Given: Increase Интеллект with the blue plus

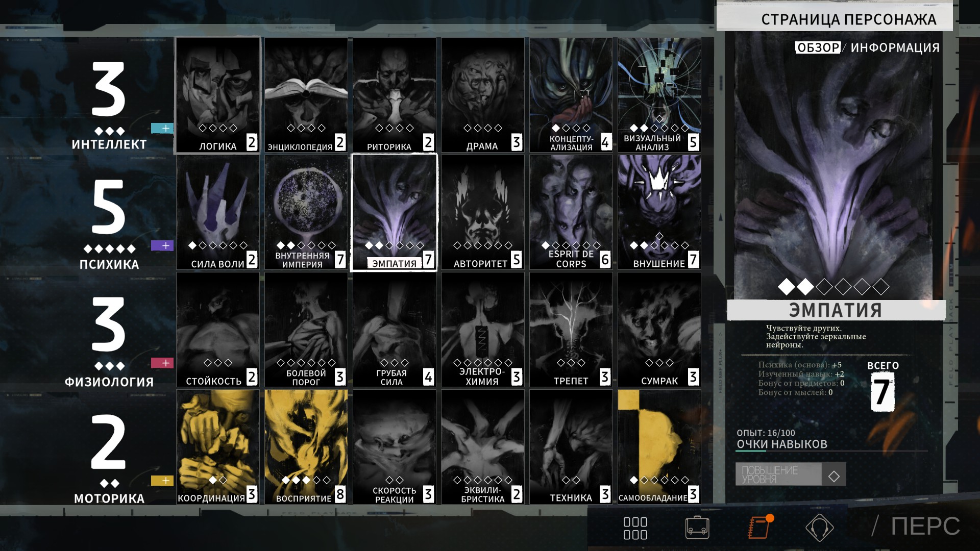Looking at the screenshot, I should click(x=162, y=128).
